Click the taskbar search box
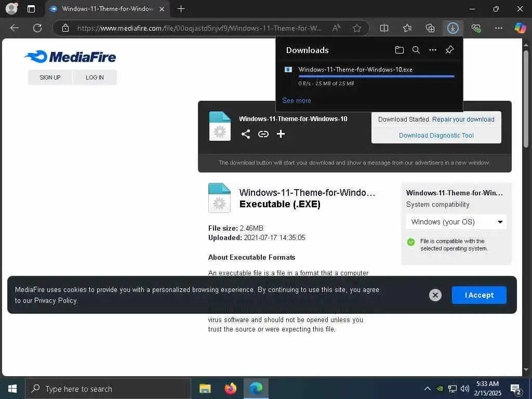This screenshot has height=399, width=532. coord(108,389)
